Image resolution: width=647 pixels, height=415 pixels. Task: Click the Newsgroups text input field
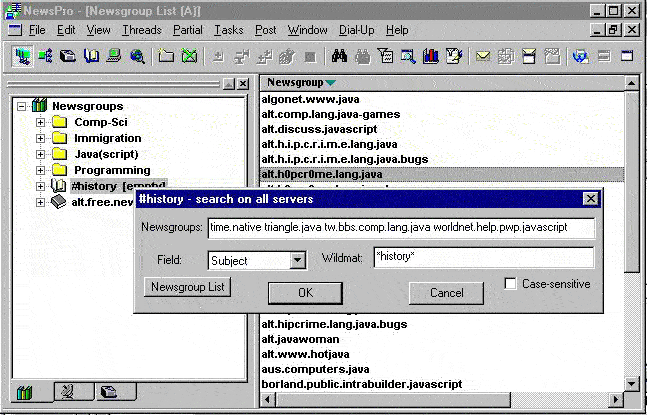[x=401, y=228]
